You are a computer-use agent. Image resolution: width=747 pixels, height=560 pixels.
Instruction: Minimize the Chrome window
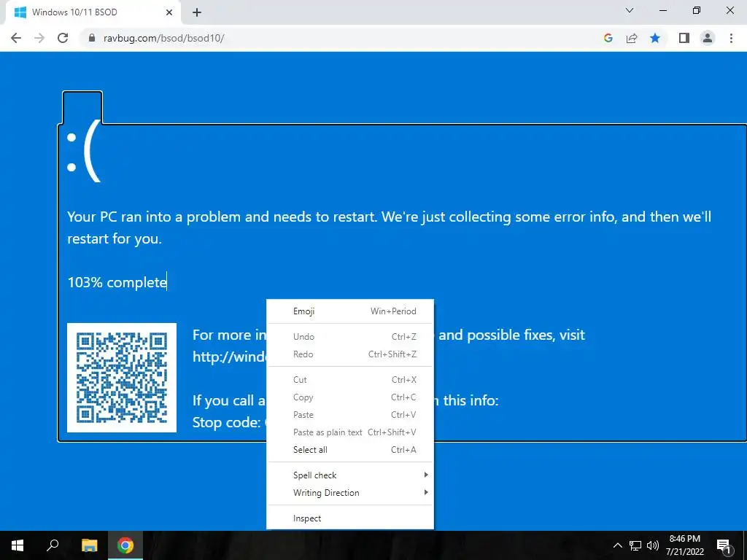click(x=662, y=10)
